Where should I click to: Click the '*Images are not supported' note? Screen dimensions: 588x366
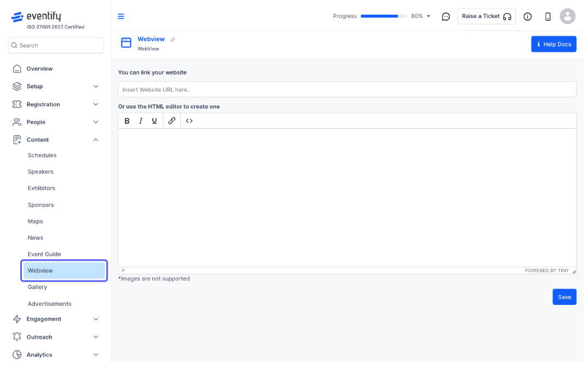click(154, 279)
